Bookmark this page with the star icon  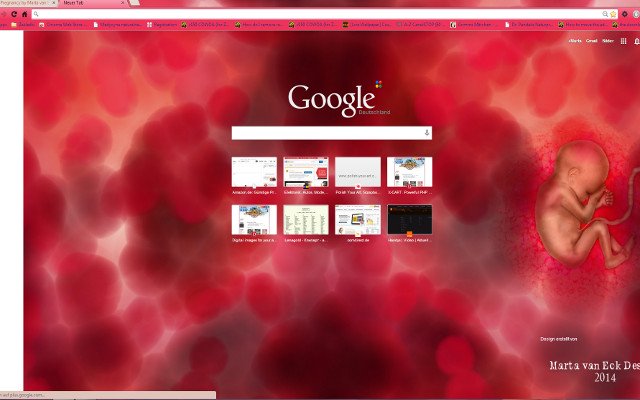pyautogui.click(x=613, y=14)
